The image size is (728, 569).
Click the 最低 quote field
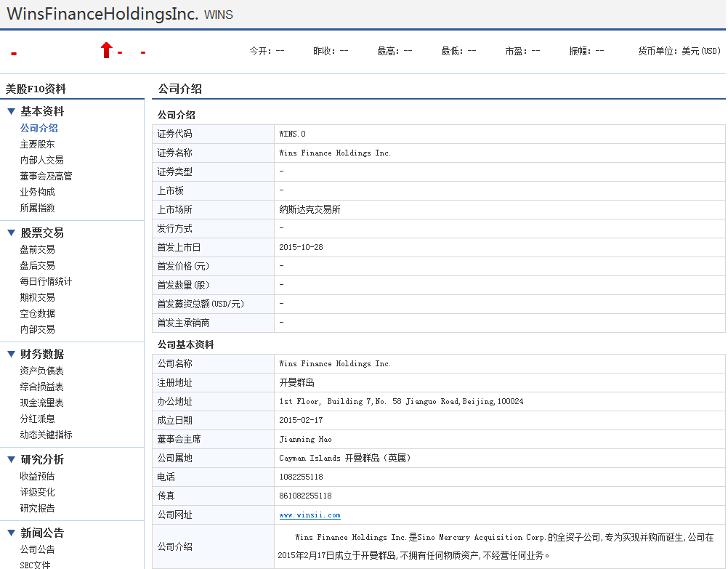(x=458, y=51)
